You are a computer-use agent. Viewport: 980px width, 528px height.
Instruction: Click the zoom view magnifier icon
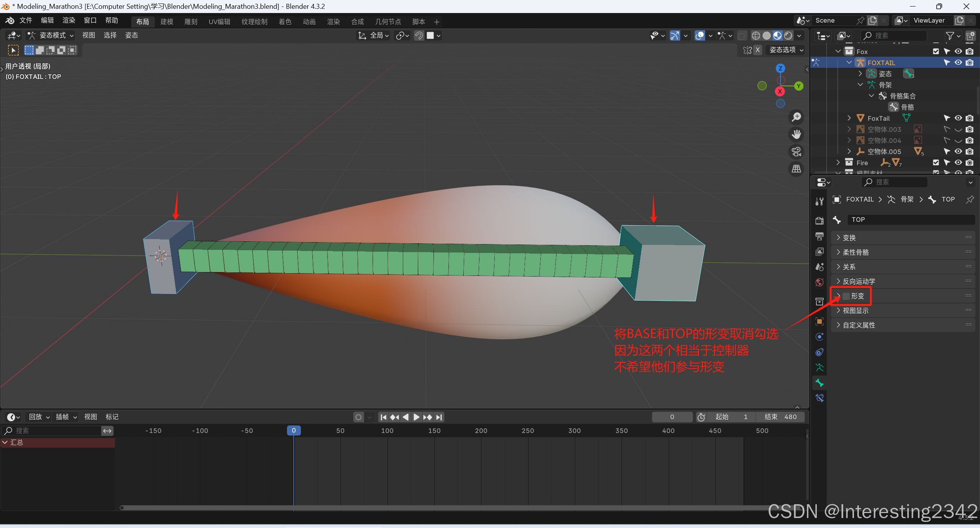(797, 117)
